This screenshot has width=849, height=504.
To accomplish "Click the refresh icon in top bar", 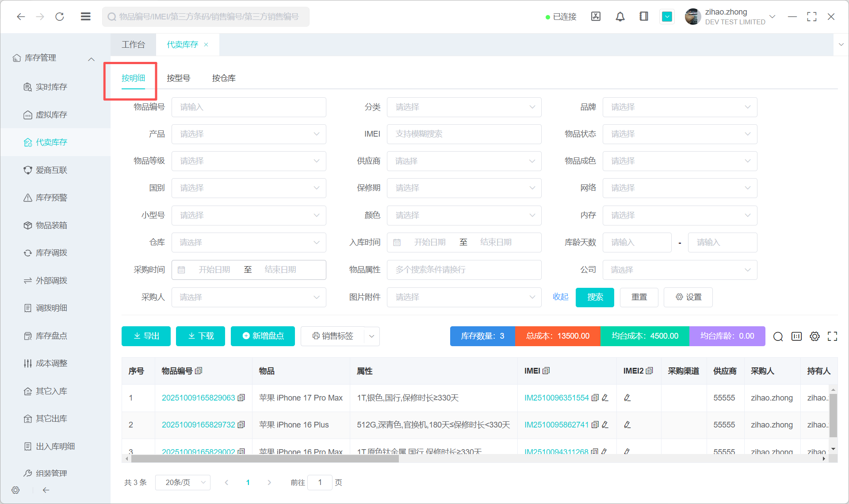I will pyautogui.click(x=60, y=17).
